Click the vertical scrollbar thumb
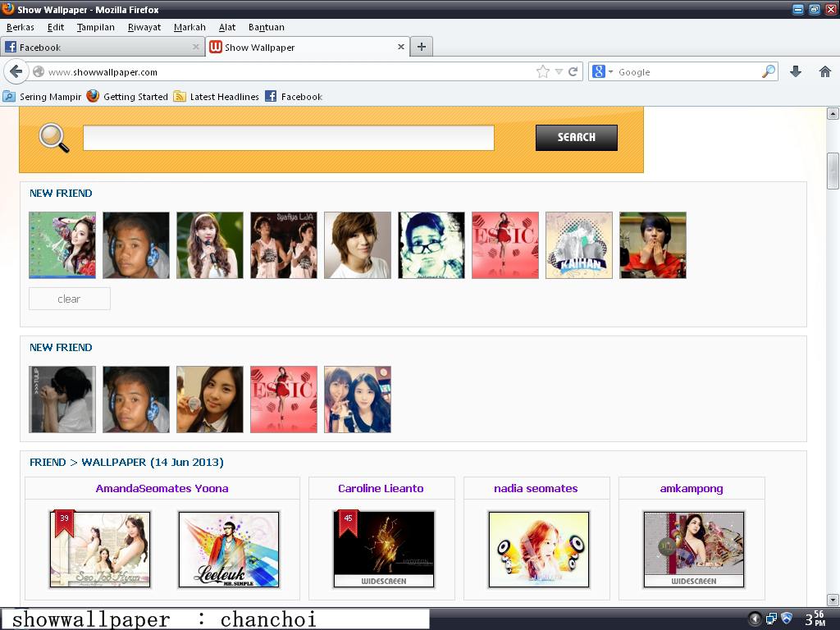The width and height of the screenshot is (840, 630). pos(833,171)
